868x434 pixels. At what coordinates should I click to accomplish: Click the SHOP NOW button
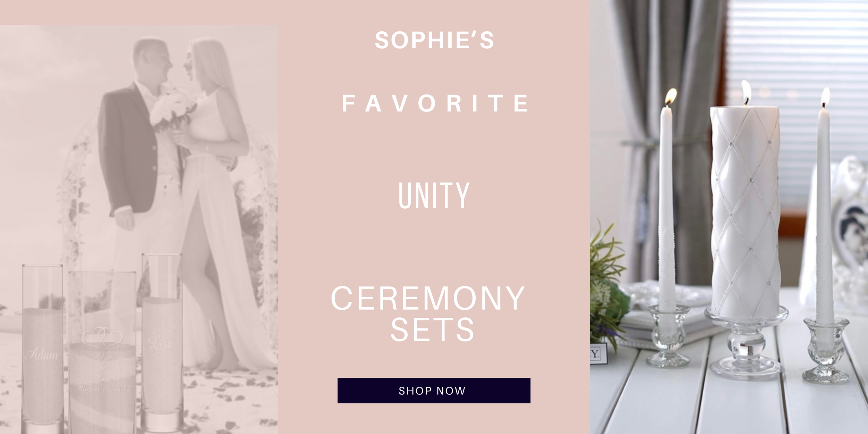click(x=434, y=391)
